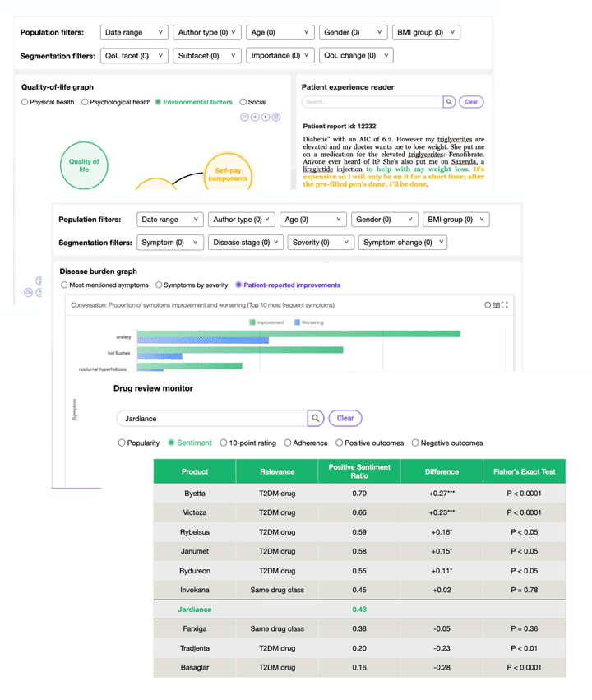Click the play icon in the Quality-of-life graph controls

(x=266, y=117)
